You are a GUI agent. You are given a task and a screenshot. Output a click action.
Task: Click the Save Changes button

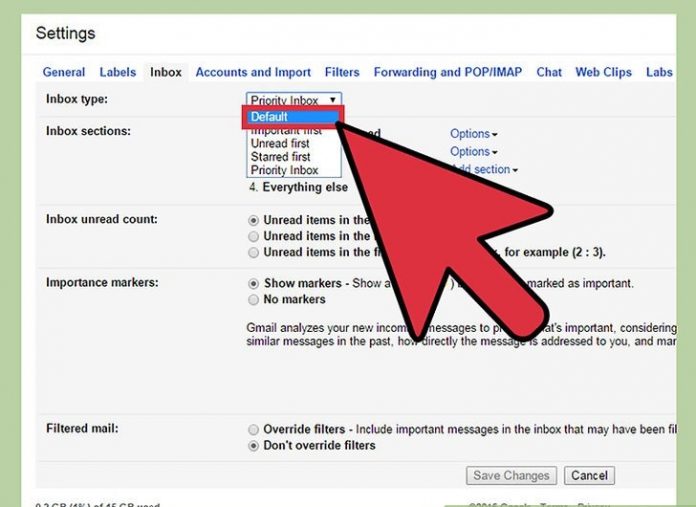[x=511, y=476]
